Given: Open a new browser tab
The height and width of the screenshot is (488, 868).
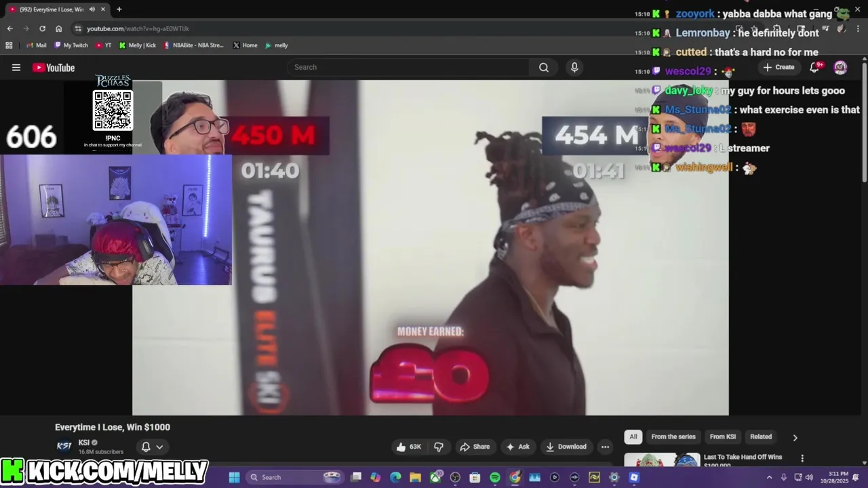Looking at the screenshot, I should 119,9.
